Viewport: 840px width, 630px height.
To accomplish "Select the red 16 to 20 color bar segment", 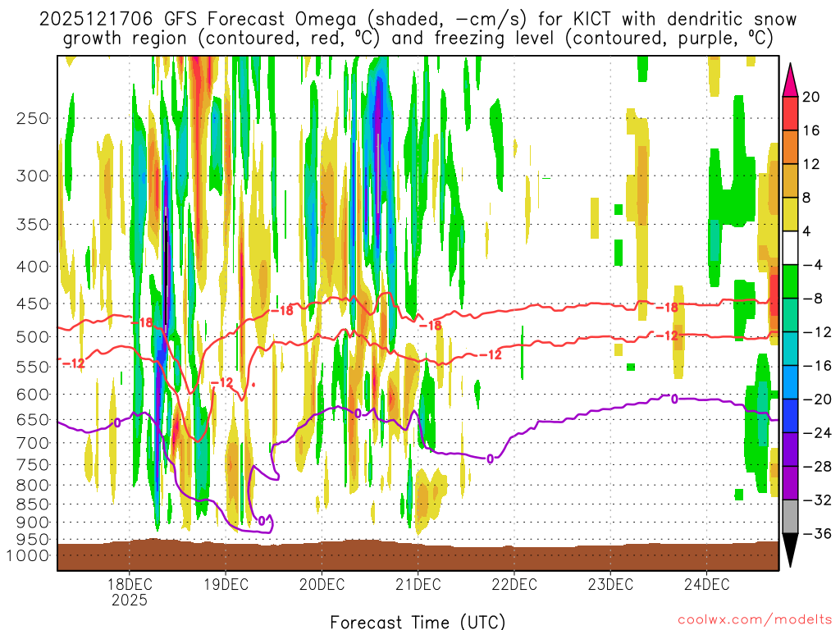I will 790,113.
